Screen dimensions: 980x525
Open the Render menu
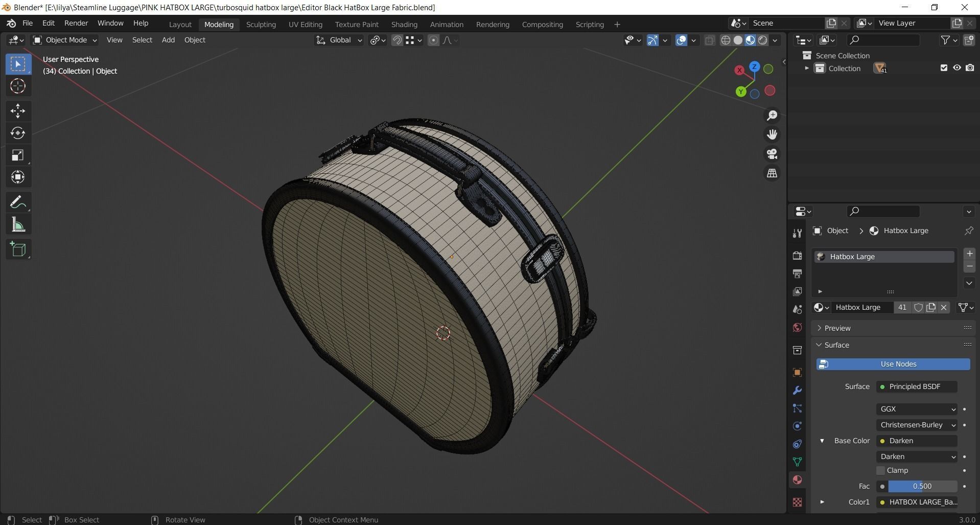[76, 23]
